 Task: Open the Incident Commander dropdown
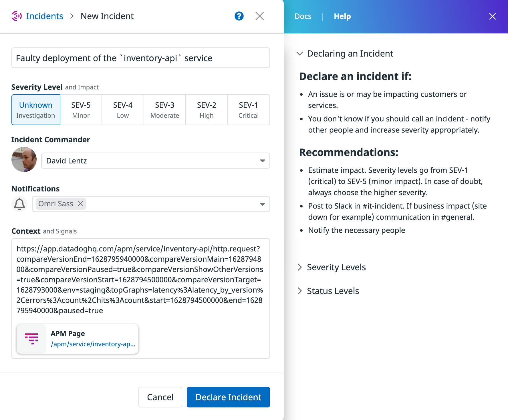click(262, 161)
